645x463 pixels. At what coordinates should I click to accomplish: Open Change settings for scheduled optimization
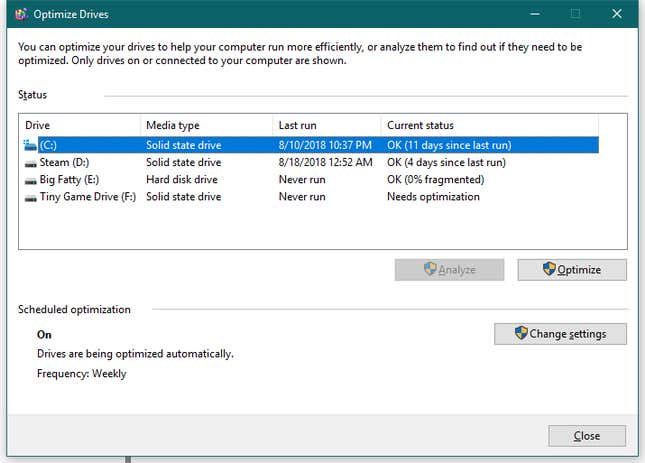point(560,334)
